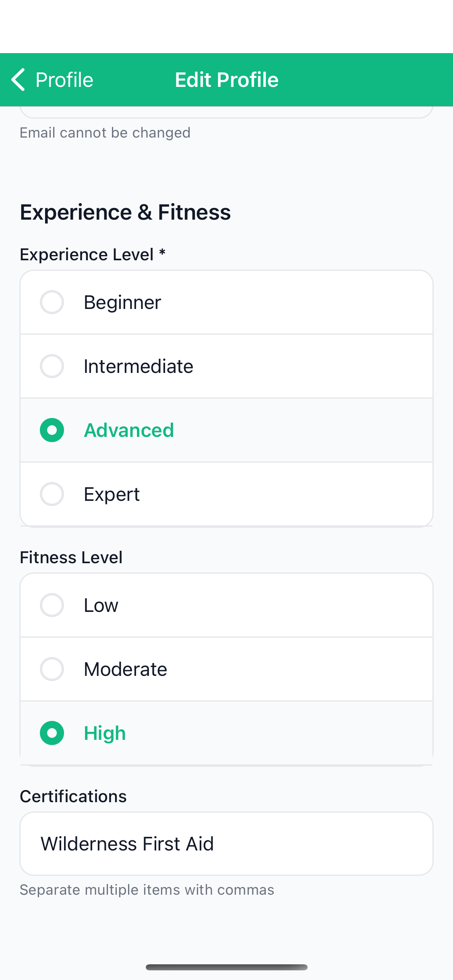Viewport: 453px width, 980px height.
Task: Click the Certifications text field
Action: click(226, 844)
